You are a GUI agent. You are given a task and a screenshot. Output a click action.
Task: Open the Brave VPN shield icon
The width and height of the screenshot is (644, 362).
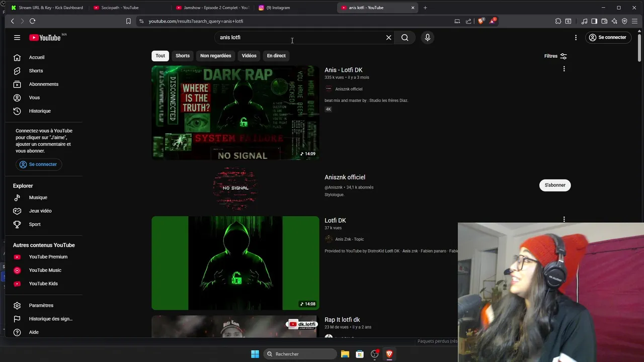click(624, 21)
